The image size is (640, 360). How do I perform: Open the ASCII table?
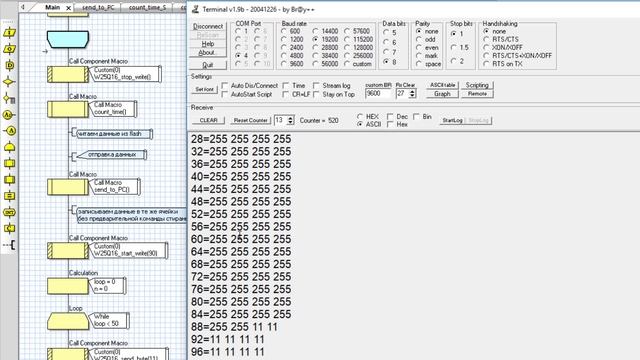(442, 85)
